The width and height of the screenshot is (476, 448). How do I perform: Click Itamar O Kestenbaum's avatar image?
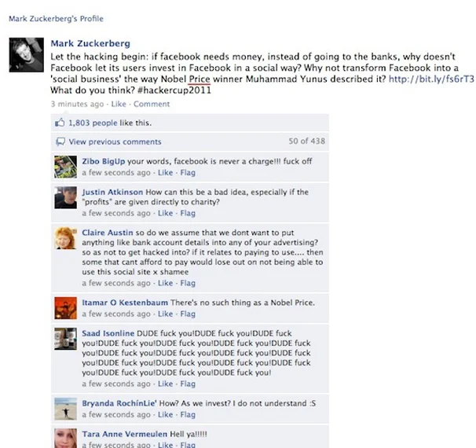click(x=65, y=308)
